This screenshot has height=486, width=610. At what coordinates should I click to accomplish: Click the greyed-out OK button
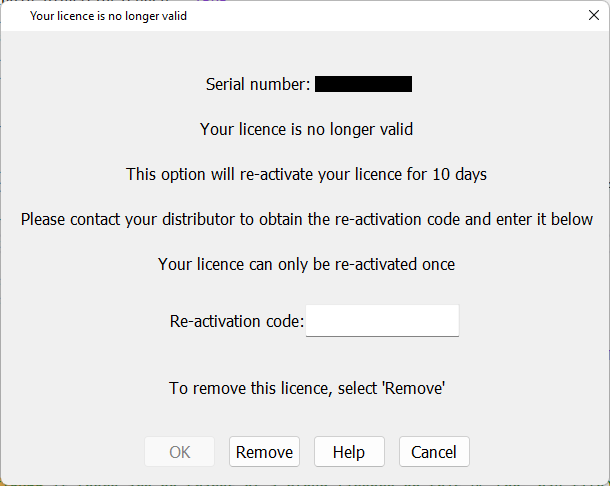(x=179, y=451)
